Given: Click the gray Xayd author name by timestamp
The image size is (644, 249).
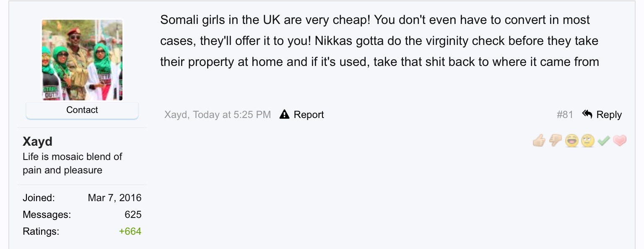Looking at the screenshot, I should click(176, 115).
